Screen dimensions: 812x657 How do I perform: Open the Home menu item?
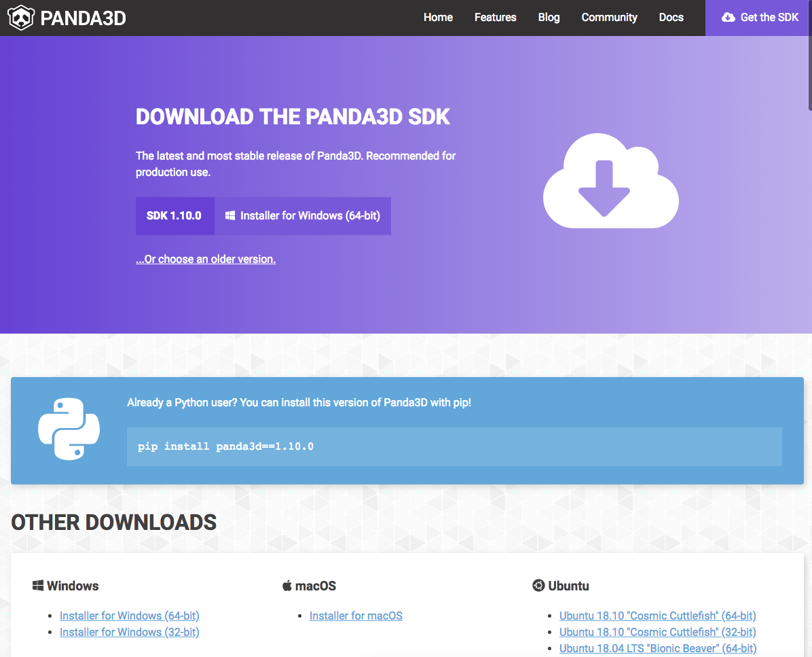click(x=438, y=18)
